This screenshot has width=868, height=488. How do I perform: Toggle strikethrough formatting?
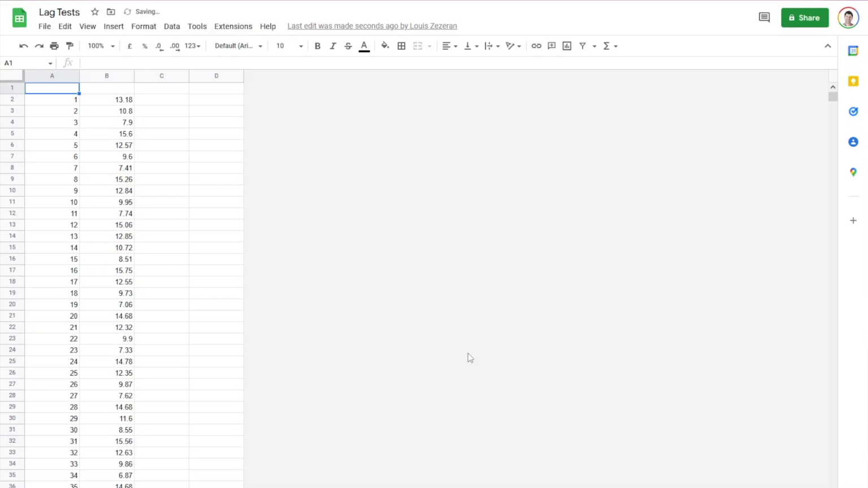point(348,46)
